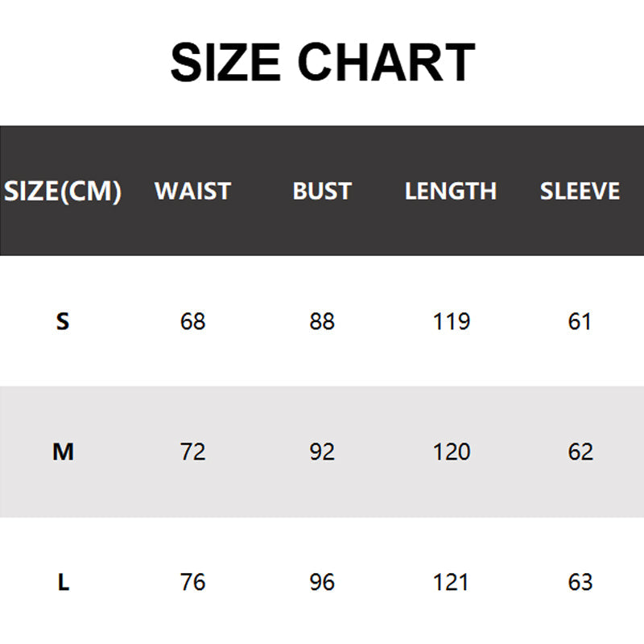Click the SLEEVE column header

(580, 192)
